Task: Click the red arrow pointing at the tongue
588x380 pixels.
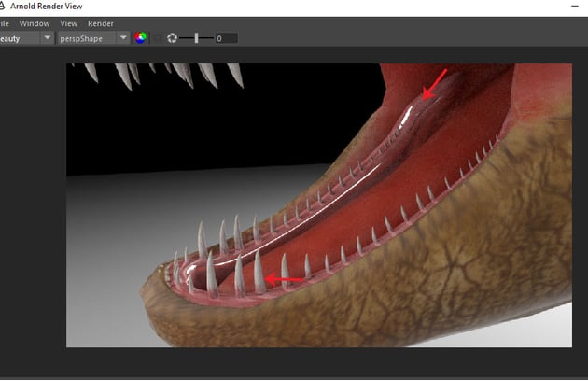Action: 435,84
